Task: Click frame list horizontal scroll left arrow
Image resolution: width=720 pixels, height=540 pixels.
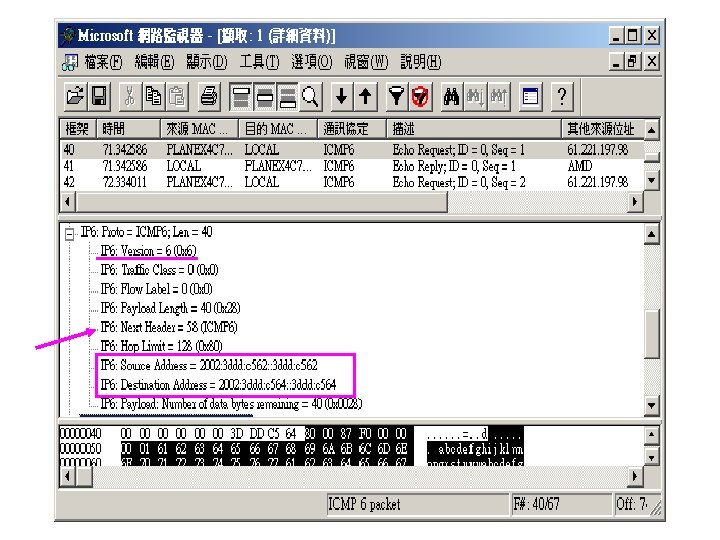Action: (68, 202)
